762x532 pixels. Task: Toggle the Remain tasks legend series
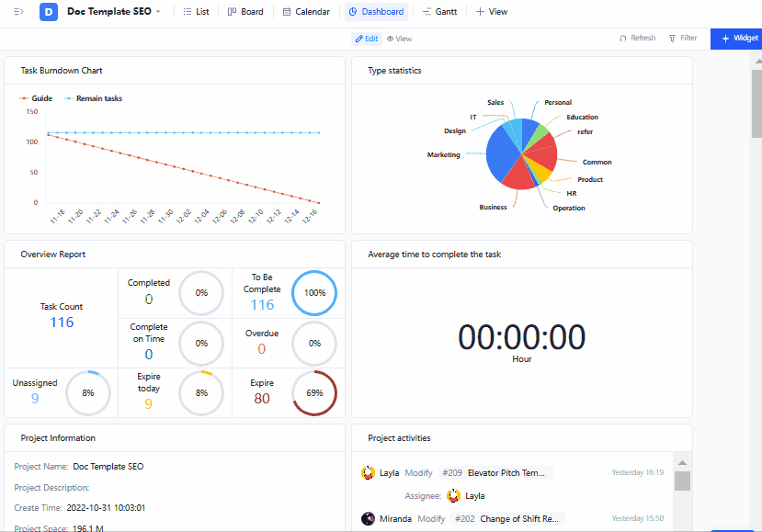(x=93, y=98)
